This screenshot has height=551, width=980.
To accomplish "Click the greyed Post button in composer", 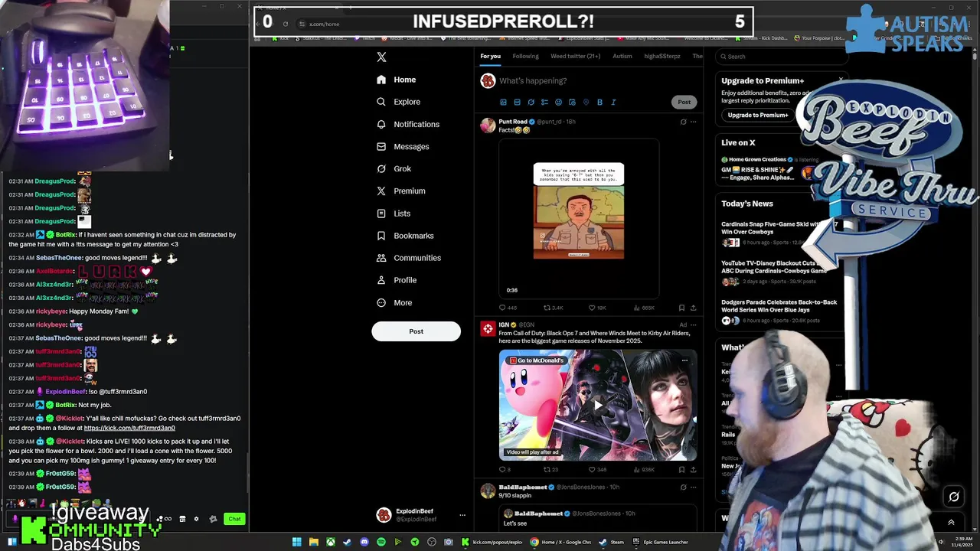I will point(684,102).
